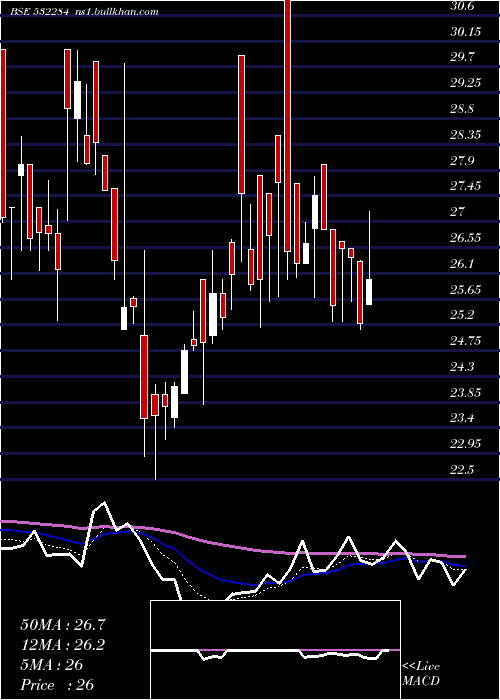The image size is (500, 700).
Task: Click the 27 price axis label
Action: tap(458, 212)
